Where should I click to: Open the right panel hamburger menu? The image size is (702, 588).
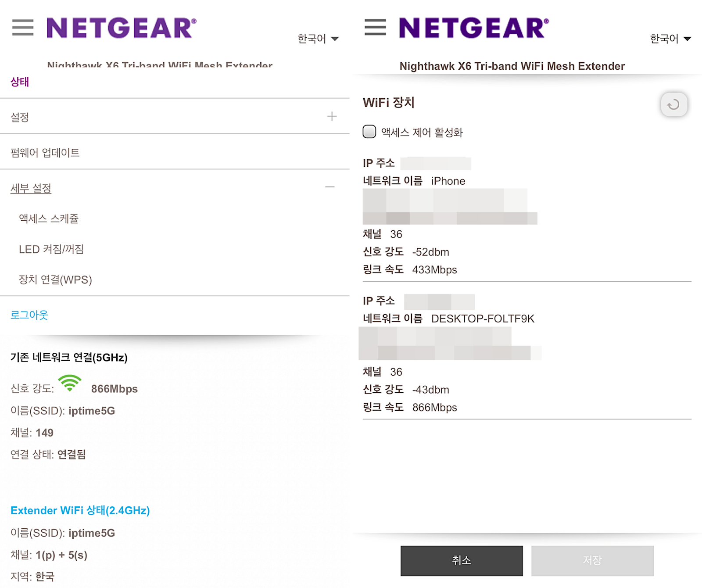coord(375,27)
